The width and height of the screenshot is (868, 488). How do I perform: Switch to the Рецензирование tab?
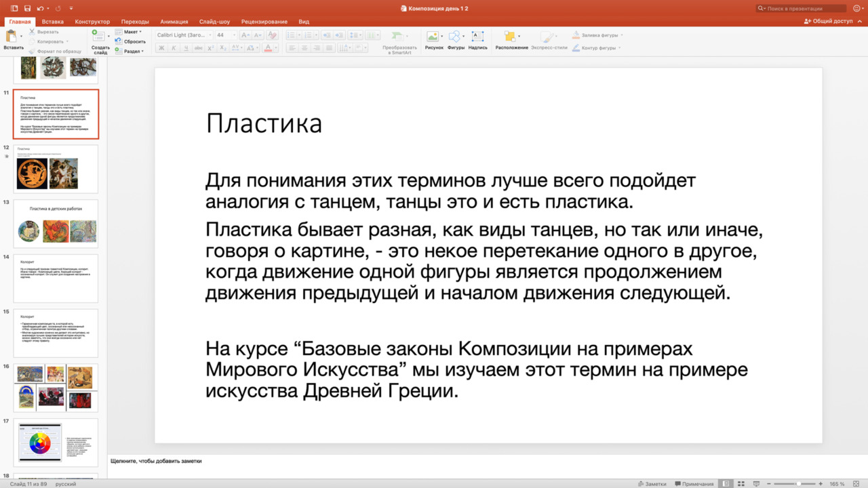click(x=266, y=22)
